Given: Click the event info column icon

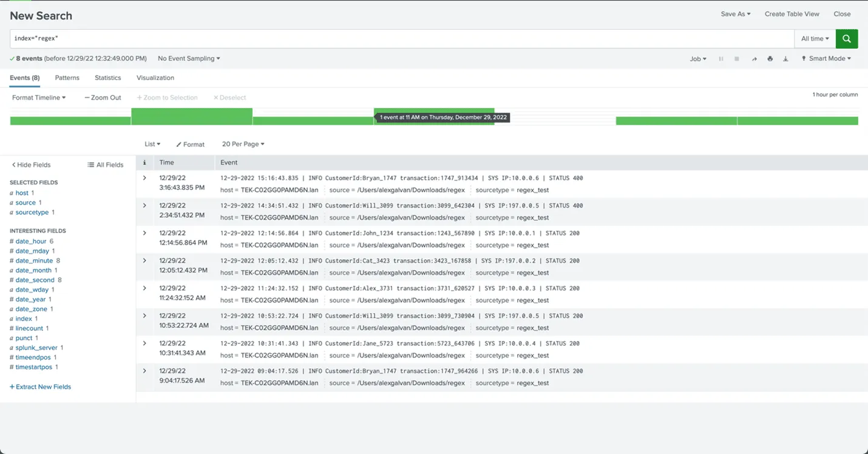Looking at the screenshot, I should (x=144, y=163).
